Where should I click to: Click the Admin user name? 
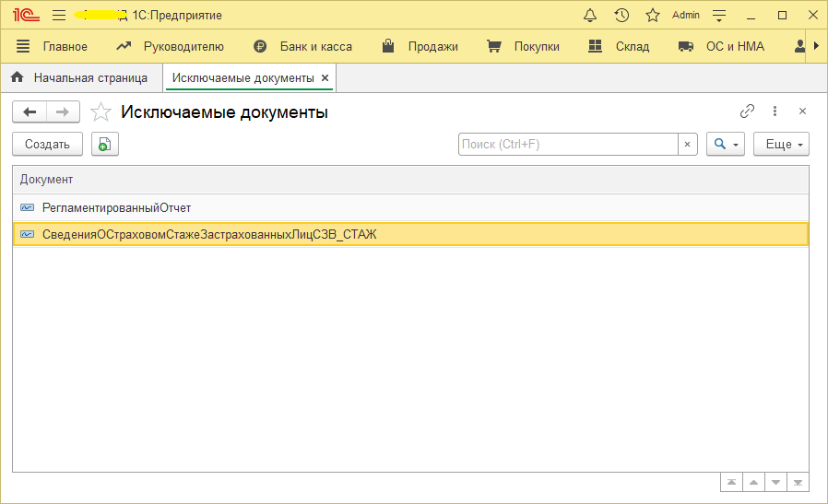685,16
